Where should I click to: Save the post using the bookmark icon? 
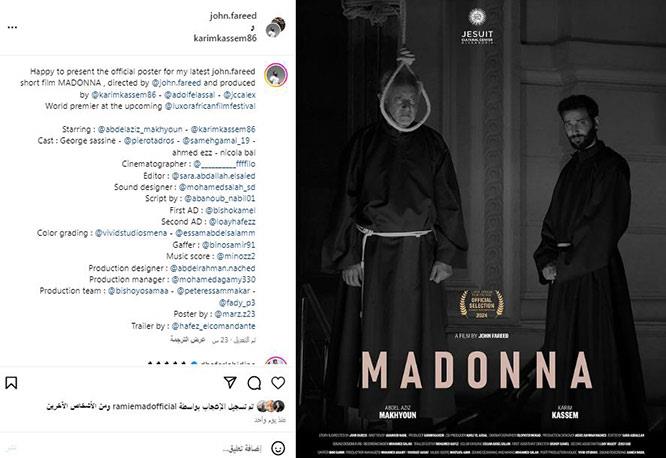click(x=11, y=383)
